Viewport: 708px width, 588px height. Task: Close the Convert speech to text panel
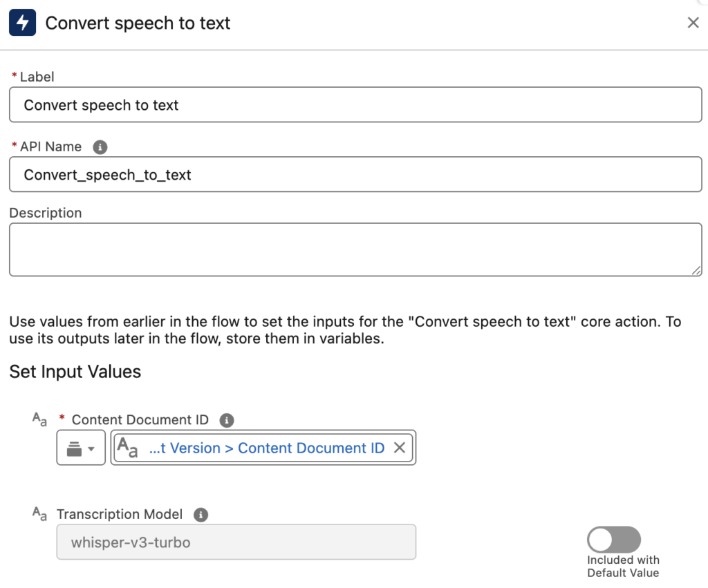click(693, 23)
